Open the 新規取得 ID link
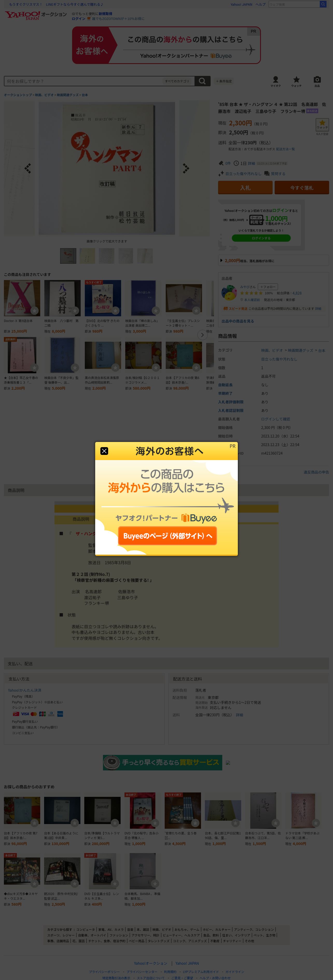 (106, 14)
